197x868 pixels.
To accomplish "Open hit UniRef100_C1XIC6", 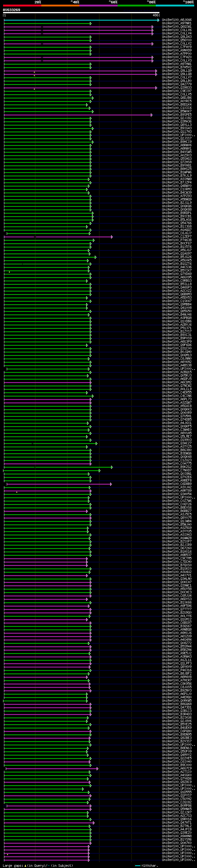I will (x=177, y=108).
